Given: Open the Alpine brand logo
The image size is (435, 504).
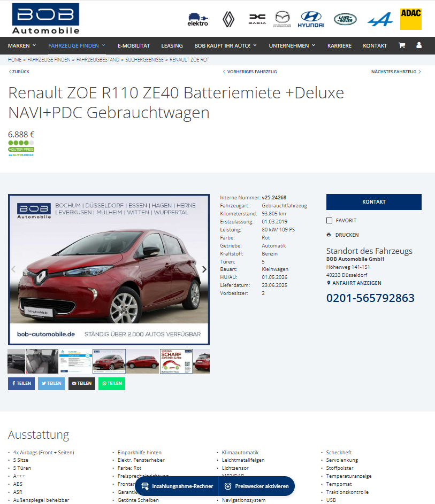Looking at the screenshot, I should (x=380, y=19).
